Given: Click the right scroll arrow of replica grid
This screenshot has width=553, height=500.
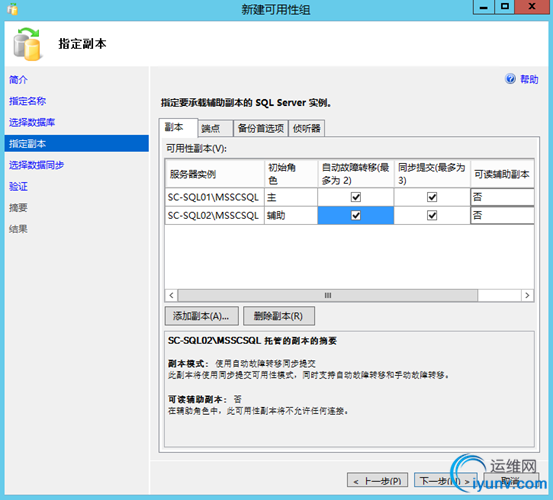Looking at the screenshot, I should tap(527, 295).
